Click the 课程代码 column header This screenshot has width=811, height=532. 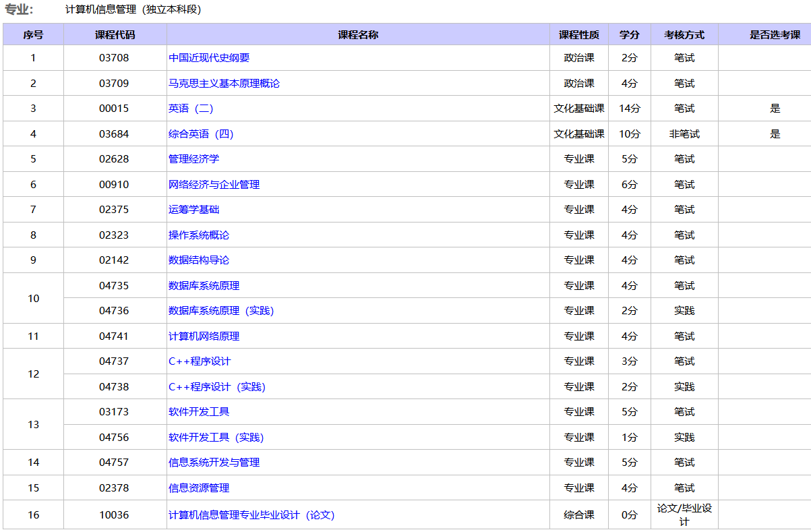pyautogui.click(x=115, y=35)
